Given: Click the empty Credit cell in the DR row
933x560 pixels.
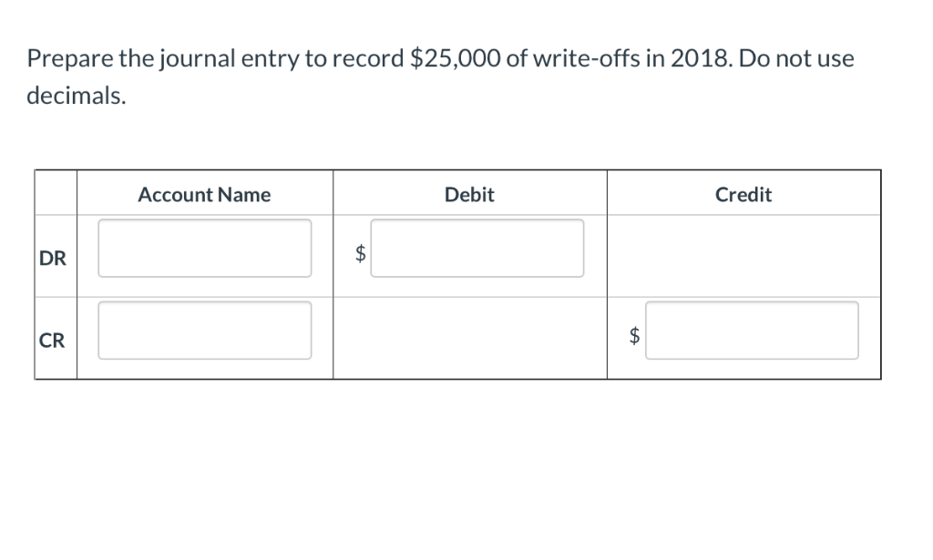Looking at the screenshot, I should pyautogui.click(x=743, y=253).
